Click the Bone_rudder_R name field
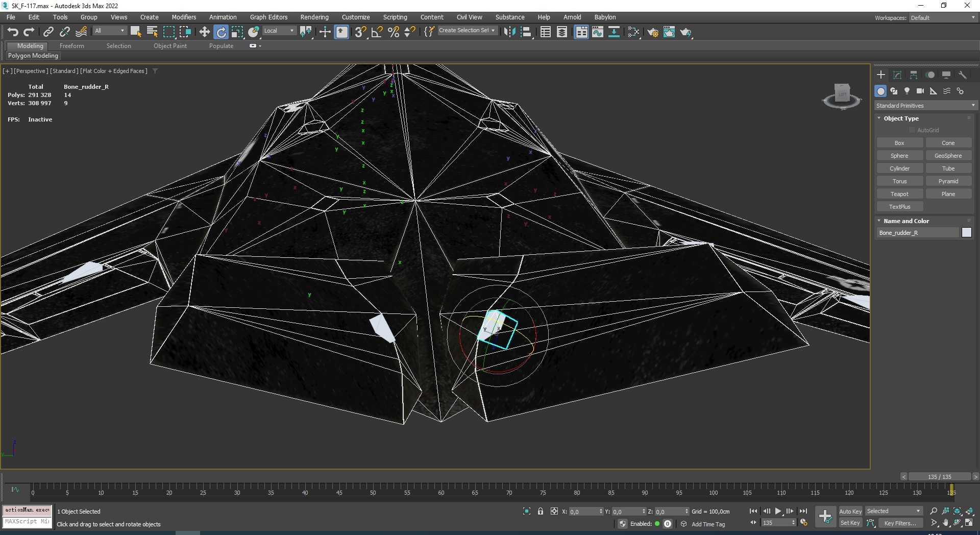 918,233
